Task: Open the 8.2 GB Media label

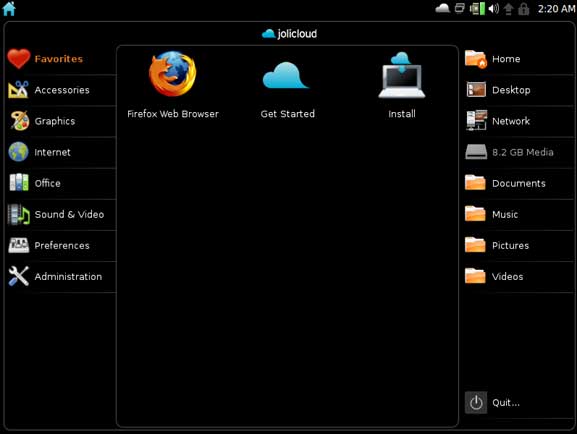Action: tap(523, 152)
